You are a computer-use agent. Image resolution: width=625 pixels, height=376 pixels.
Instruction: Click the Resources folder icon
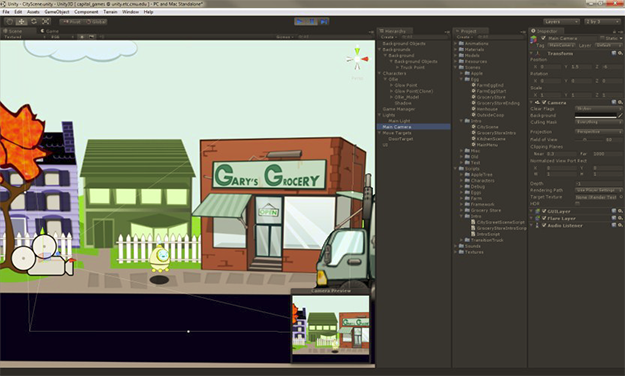(x=461, y=61)
